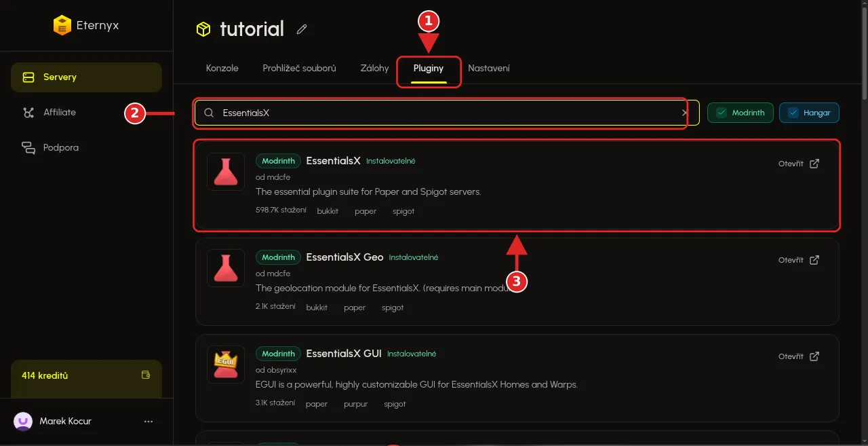Switch to the Nastavení tab
The width and height of the screenshot is (868, 446).
tap(489, 69)
